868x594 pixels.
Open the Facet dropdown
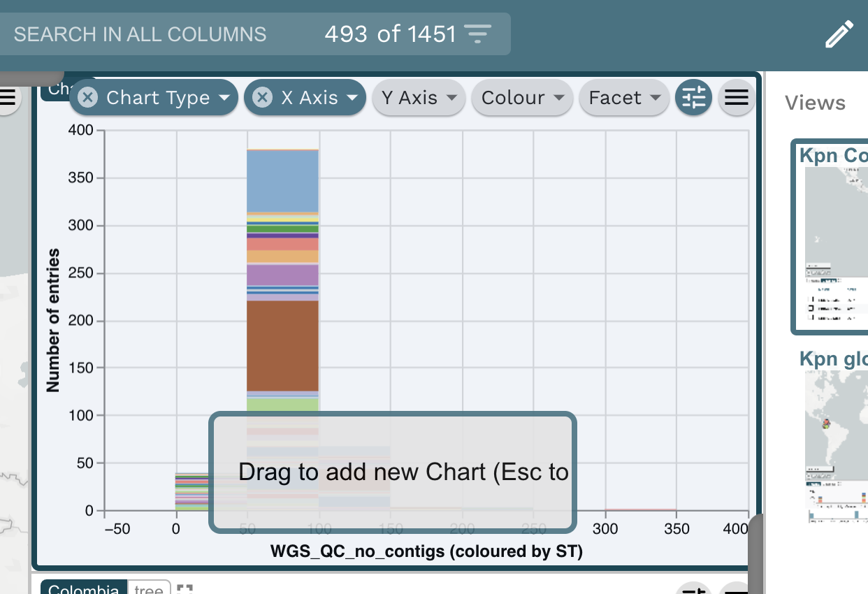(625, 98)
